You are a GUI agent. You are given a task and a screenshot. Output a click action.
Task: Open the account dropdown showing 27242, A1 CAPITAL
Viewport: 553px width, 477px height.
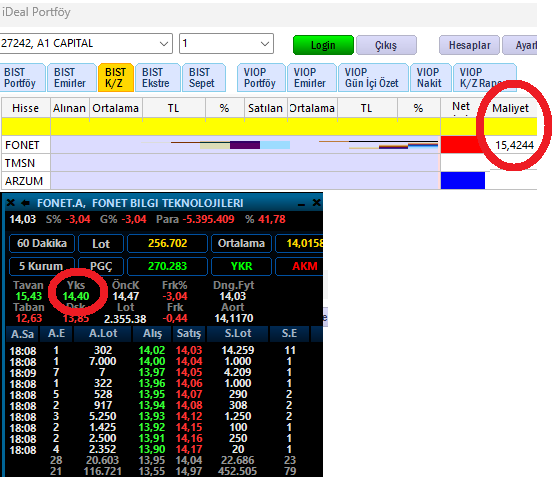click(x=86, y=43)
